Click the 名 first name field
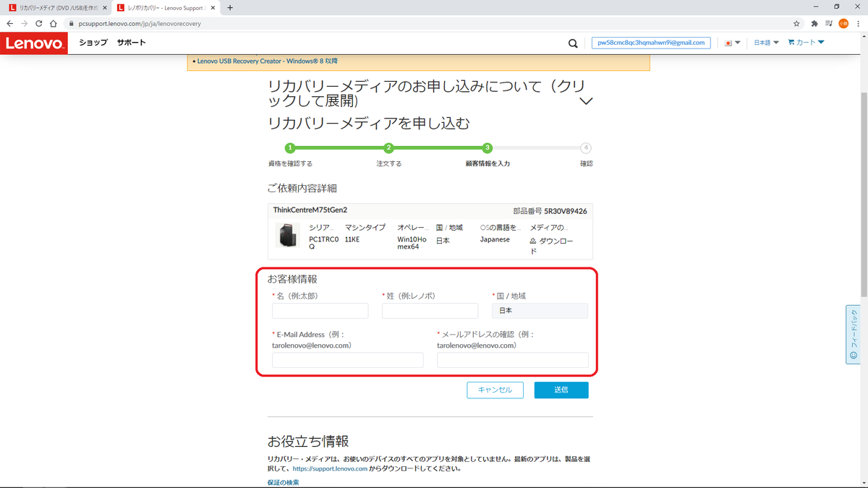Viewport: 868px width, 488px height. (x=320, y=311)
